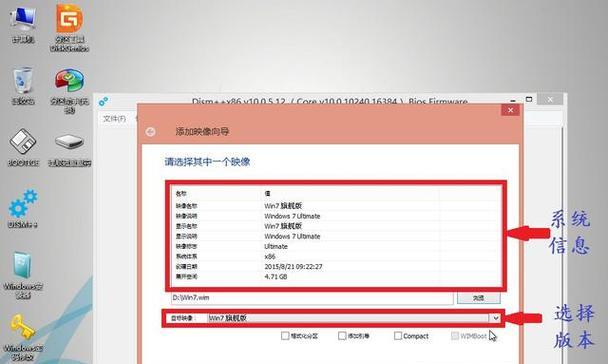Close the Dism++ main window
The height and width of the screenshot is (364, 608).
[x=550, y=100]
